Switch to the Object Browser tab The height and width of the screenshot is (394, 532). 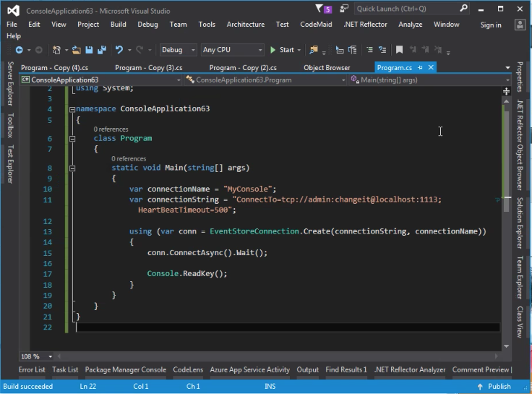(x=327, y=68)
